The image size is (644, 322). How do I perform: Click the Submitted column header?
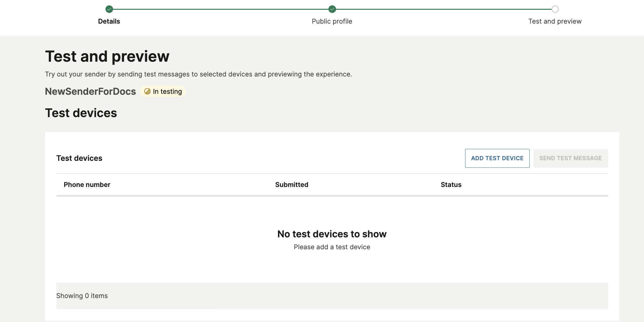pyautogui.click(x=292, y=184)
